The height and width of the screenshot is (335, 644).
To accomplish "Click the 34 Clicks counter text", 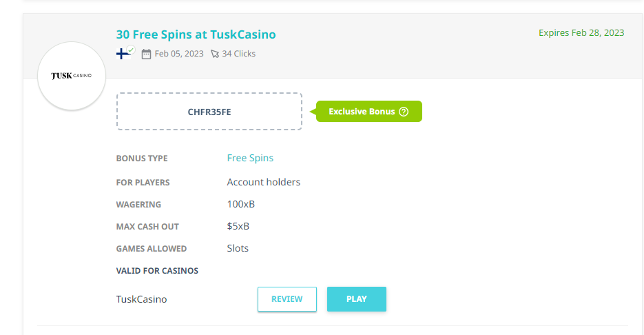I will pos(238,54).
